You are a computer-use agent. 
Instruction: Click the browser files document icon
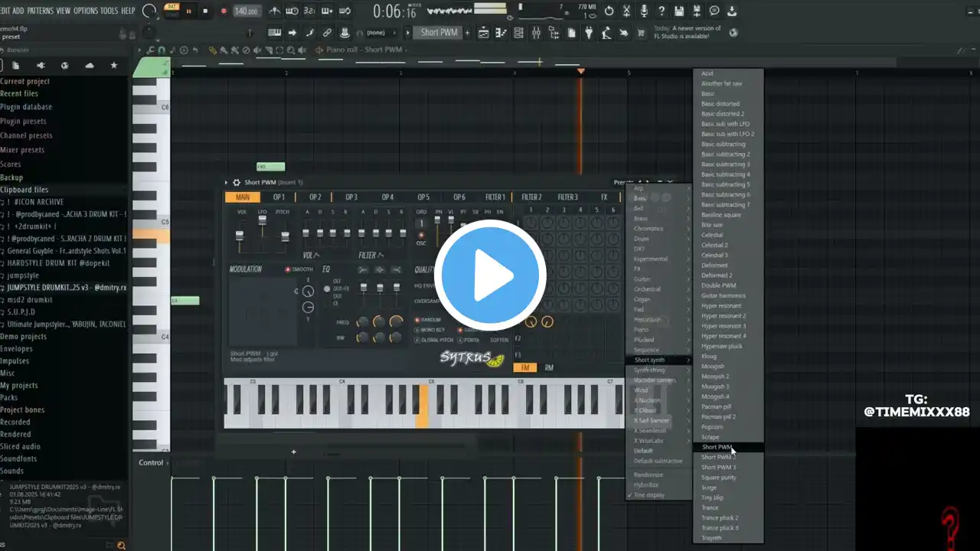coord(15,66)
